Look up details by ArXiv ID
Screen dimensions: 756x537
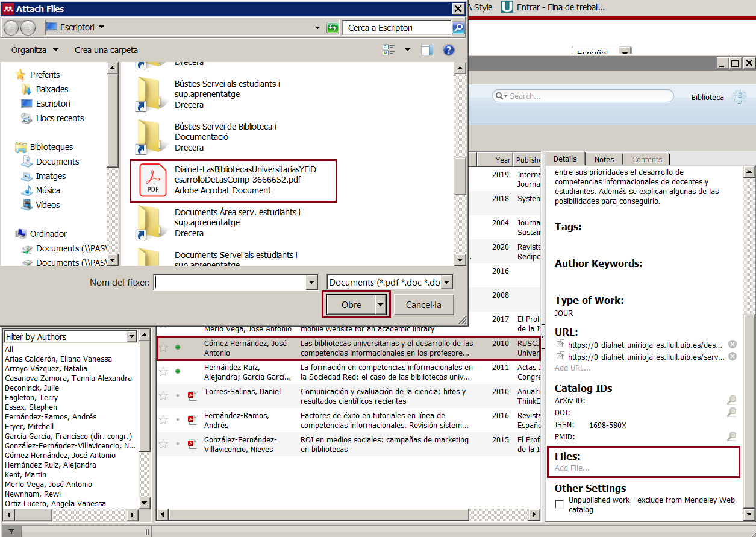(x=731, y=400)
